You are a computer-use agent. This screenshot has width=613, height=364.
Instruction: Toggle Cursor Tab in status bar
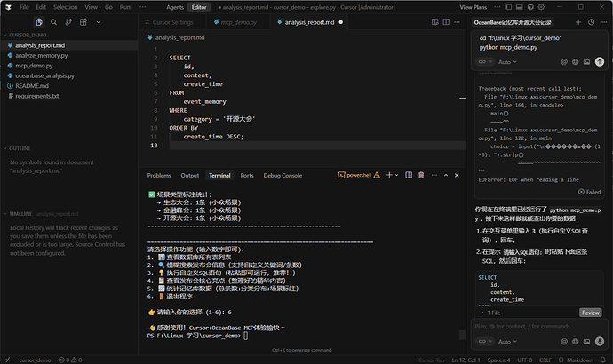(433, 358)
